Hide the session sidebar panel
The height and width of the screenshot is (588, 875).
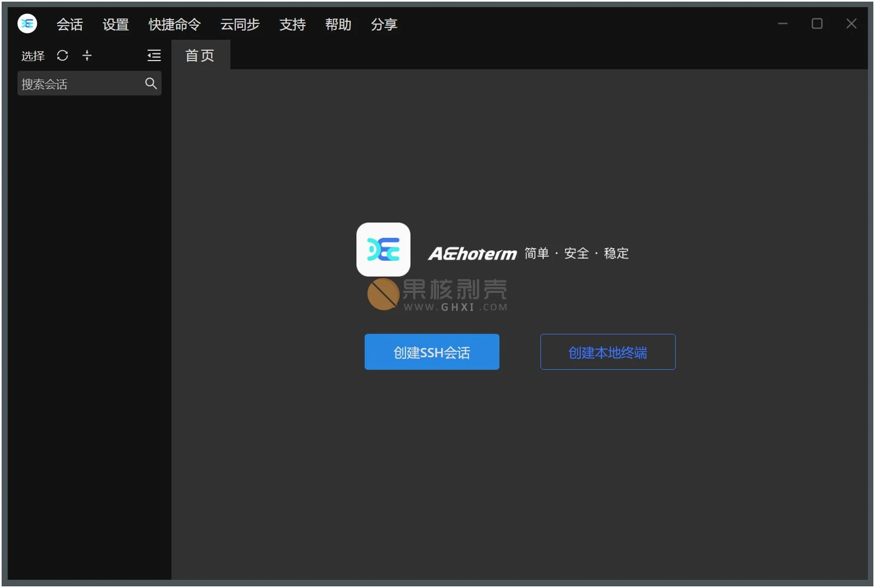click(154, 56)
